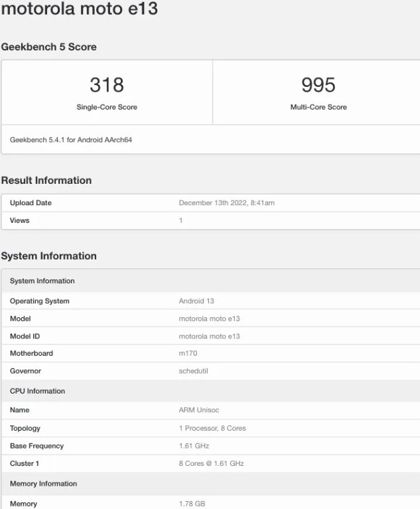Click the 'Model ID' row label
Image resolution: width=420 pixels, height=509 pixels.
25,336
